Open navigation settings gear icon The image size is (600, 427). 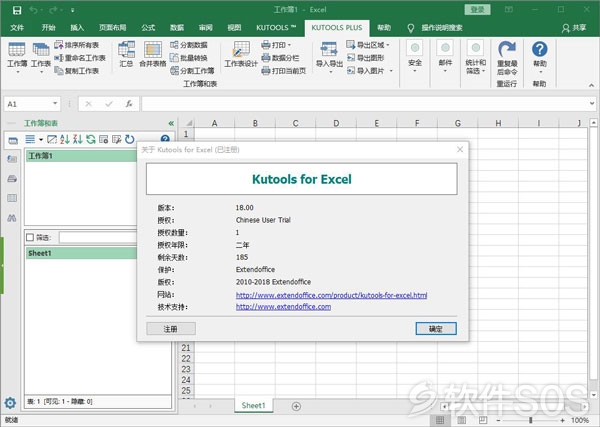click(x=10, y=403)
